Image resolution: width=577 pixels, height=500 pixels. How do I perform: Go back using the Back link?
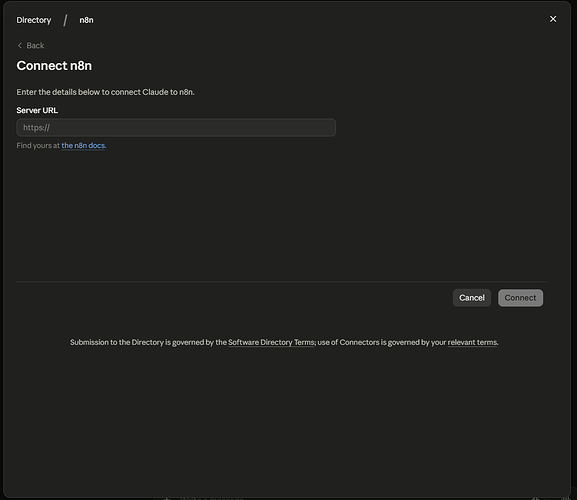[x=31, y=45]
